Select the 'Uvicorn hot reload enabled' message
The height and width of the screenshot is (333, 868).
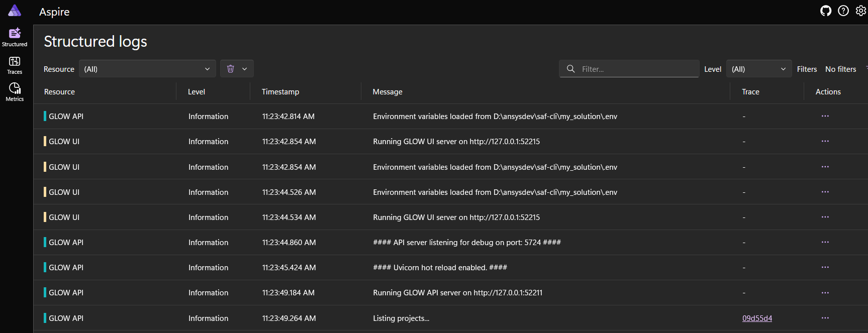[x=440, y=267]
